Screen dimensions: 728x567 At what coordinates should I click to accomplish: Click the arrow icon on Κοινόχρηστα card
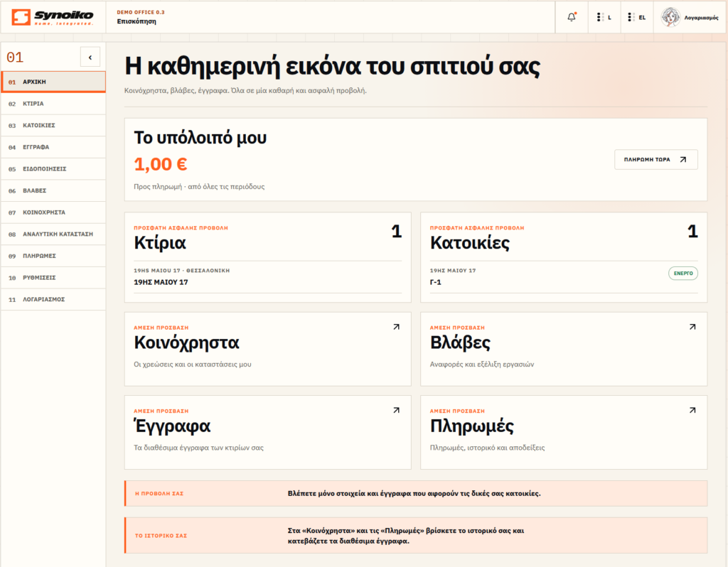pos(397,327)
